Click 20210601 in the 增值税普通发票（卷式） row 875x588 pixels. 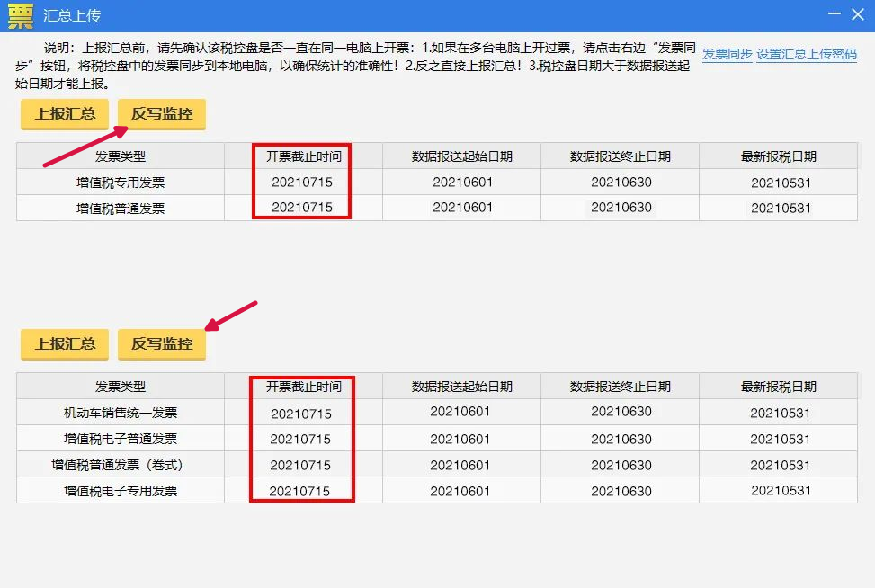click(460, 465)
